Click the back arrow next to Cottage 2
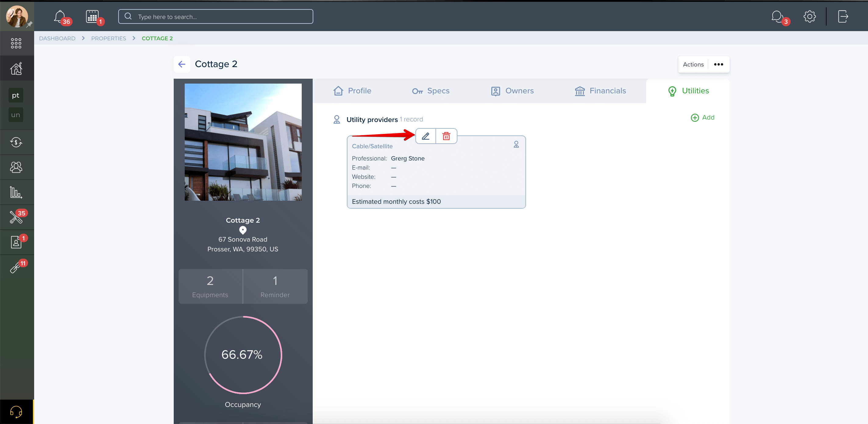 (182, 64)
